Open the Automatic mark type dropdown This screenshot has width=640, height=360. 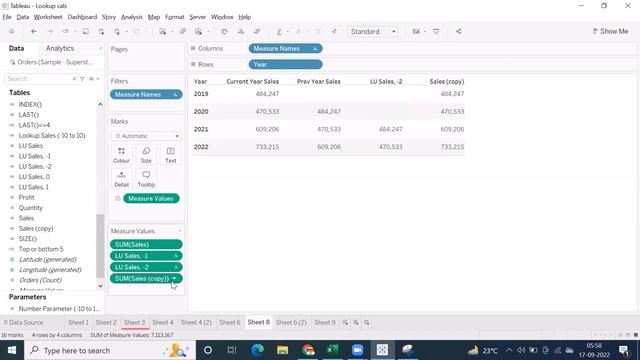(x=147, y=136)
